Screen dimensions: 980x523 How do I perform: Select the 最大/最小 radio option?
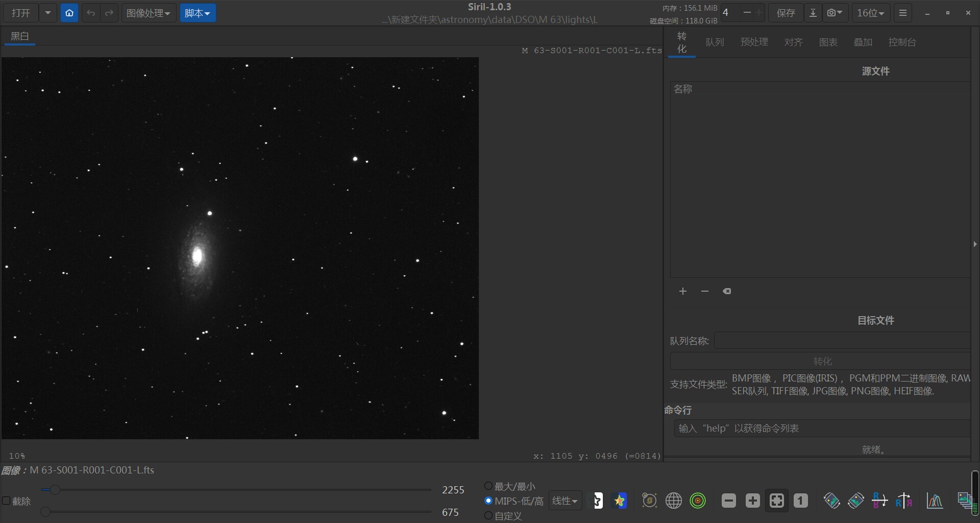click(x=488, y=486)
